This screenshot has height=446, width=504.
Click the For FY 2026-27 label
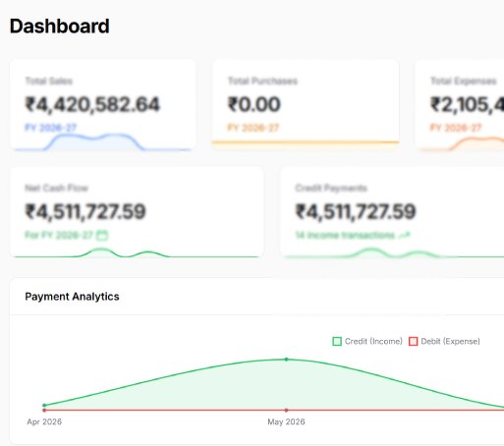click(x=59, y=235)
